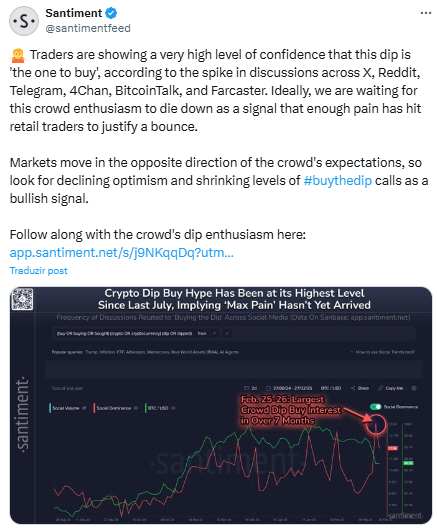Viewport: 437px width, 528px height.
Task: Click the plus icon beside Track
Action: pyautogui.click(x=227, y=333)
